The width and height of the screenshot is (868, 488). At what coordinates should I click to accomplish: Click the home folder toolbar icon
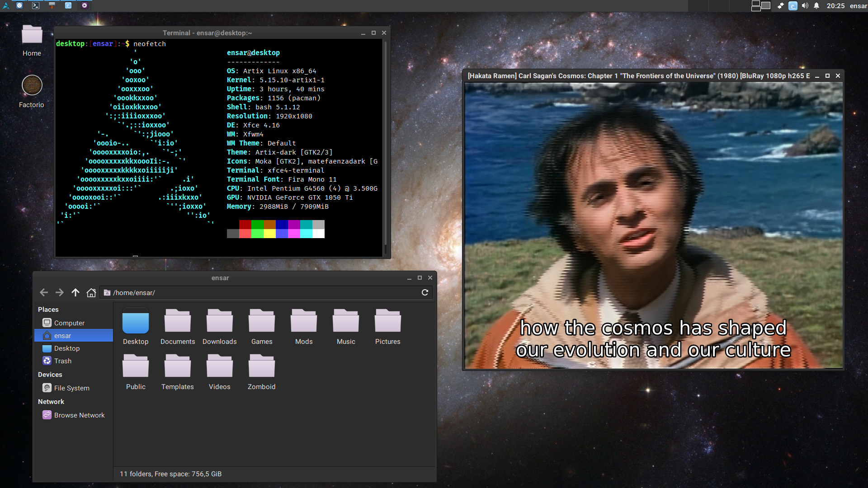(91, 293)
